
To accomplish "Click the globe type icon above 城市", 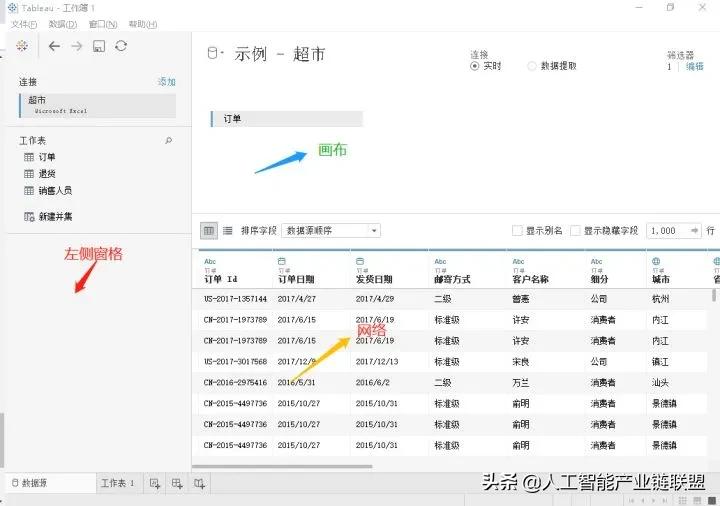I will (656, 261).
